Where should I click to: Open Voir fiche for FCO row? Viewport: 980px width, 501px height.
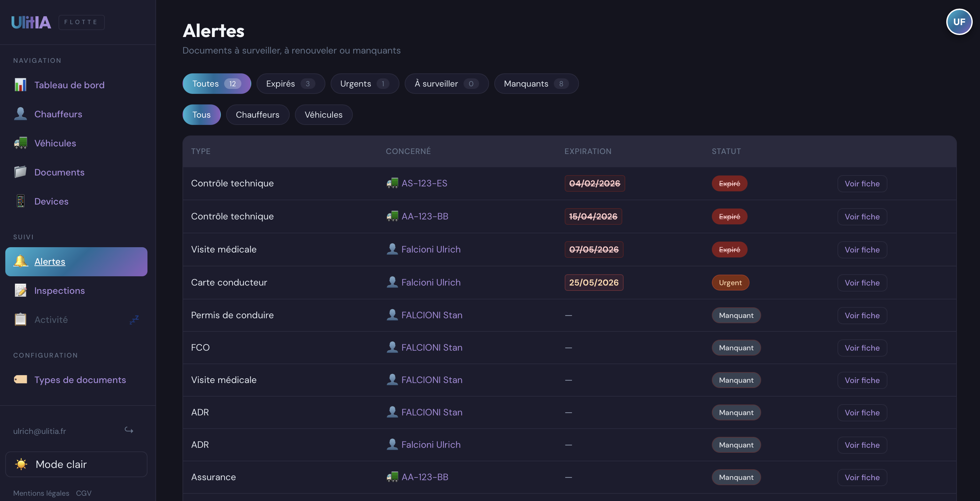click(862, 348)
